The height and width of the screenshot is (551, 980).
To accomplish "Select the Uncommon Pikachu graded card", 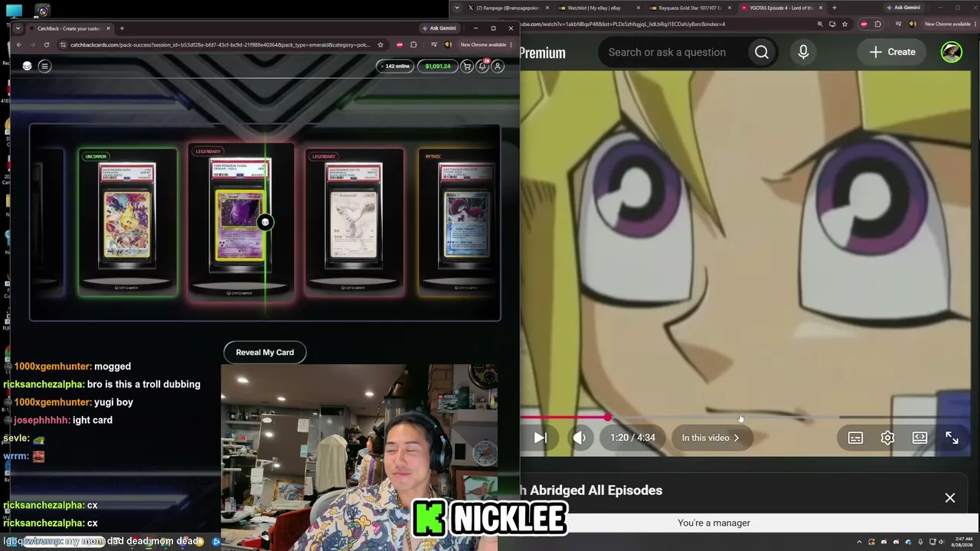I will (x=127, y=222).
